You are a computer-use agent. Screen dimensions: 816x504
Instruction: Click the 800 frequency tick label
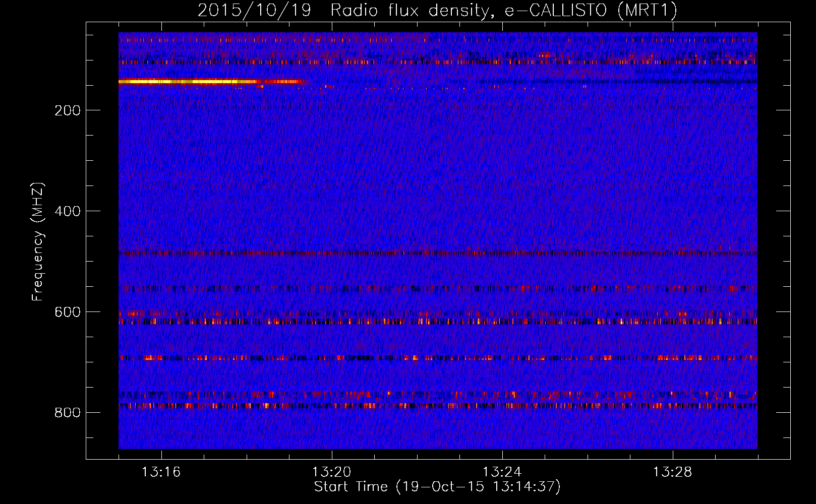68,413
